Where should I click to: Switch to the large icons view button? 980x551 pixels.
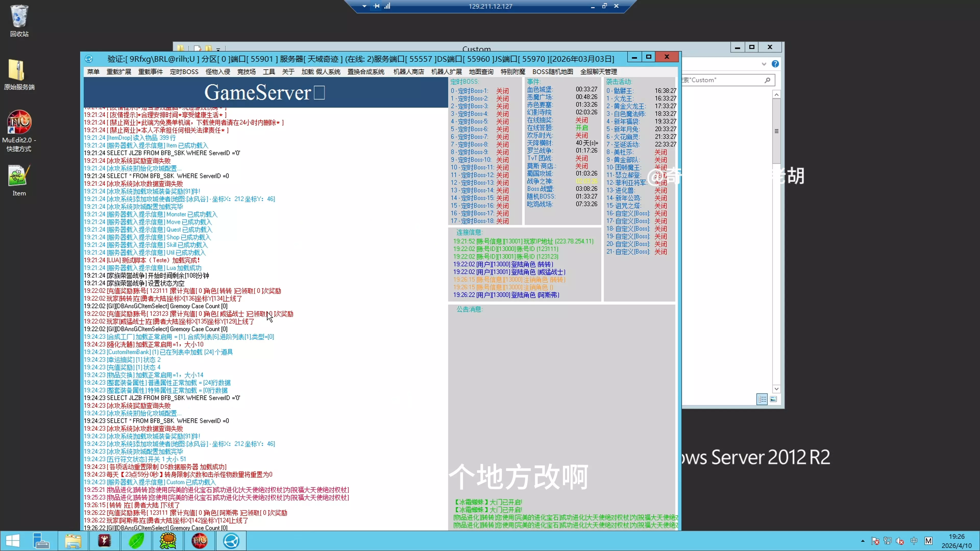click(x=774, y=399)
